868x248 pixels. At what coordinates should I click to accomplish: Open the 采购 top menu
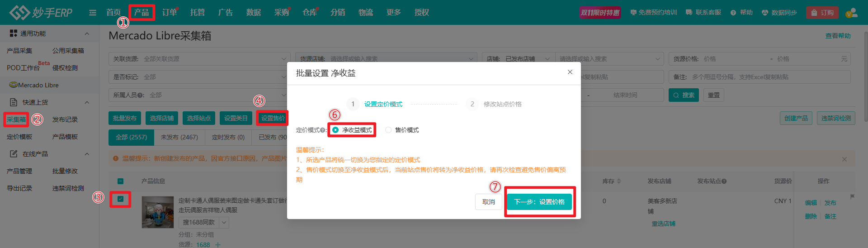click(282, 12)
